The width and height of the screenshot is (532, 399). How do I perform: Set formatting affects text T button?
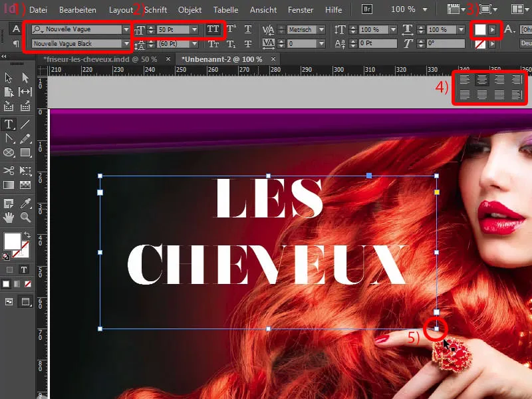pyautogui.click(x=23, y=270)
